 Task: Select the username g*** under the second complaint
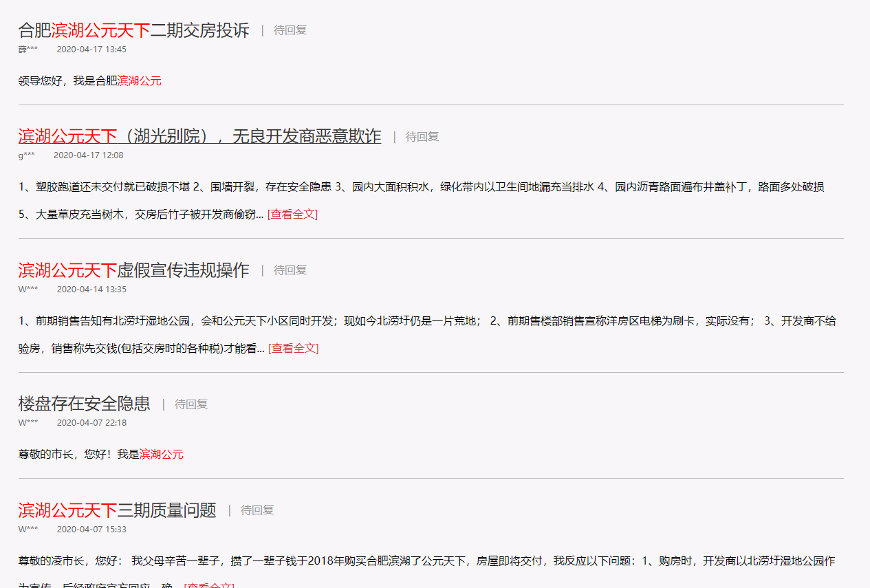(25, 155)
